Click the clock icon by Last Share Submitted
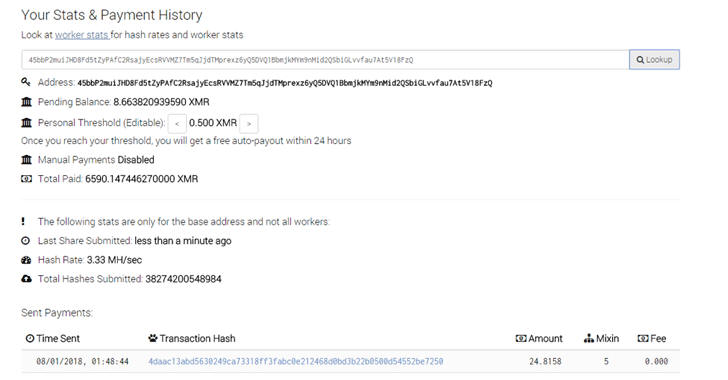 click(x=26, y=241)
